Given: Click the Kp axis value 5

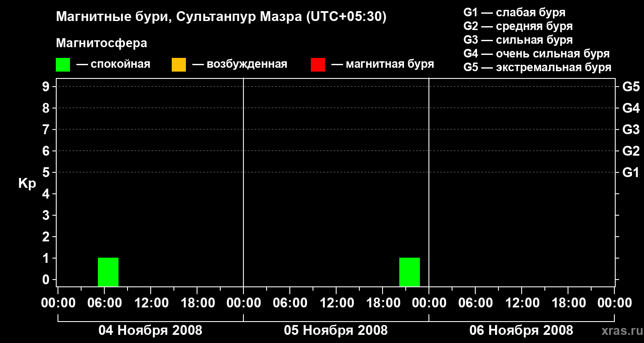Looking at the screenshot, I should click(47, 172).
